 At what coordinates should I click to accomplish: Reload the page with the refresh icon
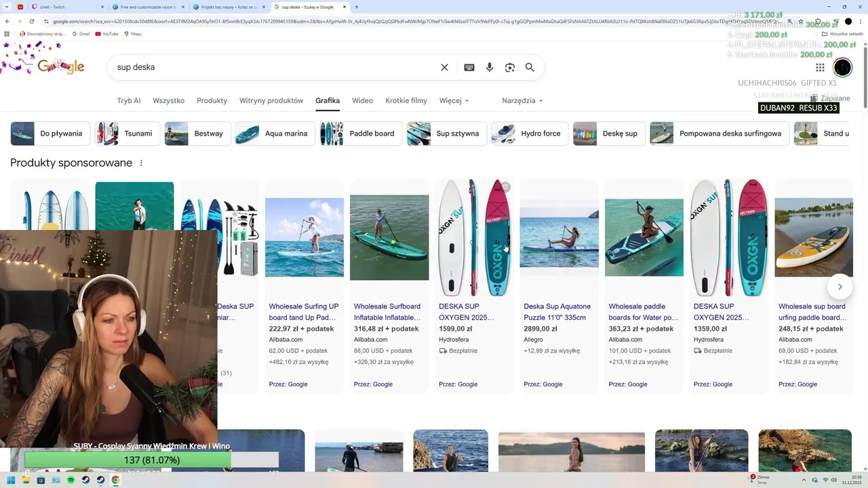33,21
